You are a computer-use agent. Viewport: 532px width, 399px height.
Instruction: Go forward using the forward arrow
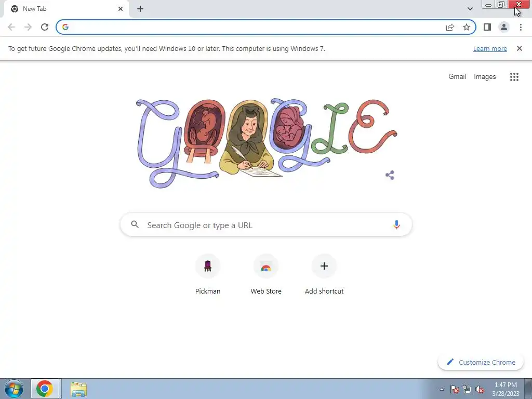[x=28, y=27]
